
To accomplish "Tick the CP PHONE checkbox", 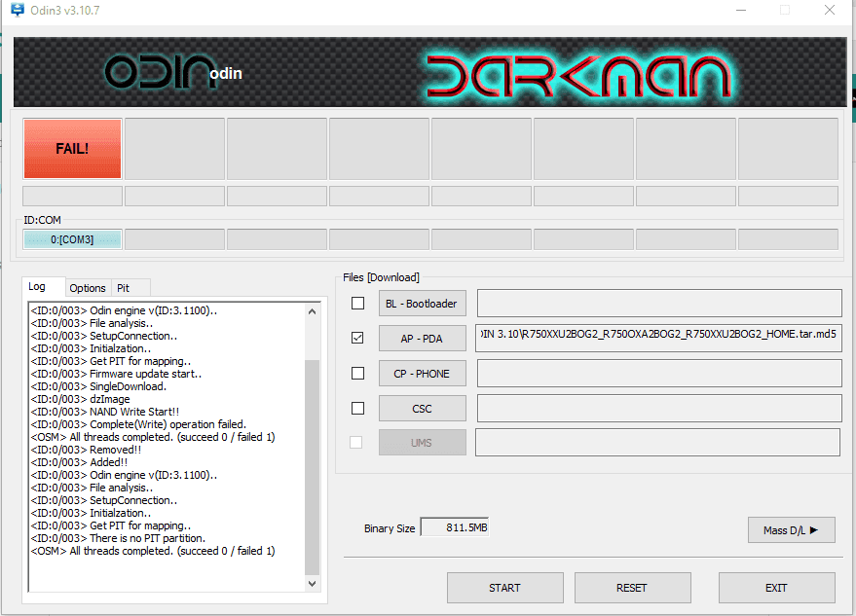I will click(x=357, y=373).
